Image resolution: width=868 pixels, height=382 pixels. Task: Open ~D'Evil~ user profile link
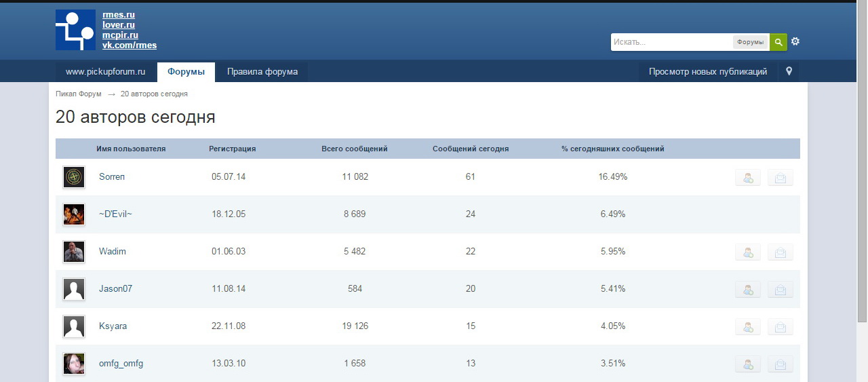[x=115, y=214]
